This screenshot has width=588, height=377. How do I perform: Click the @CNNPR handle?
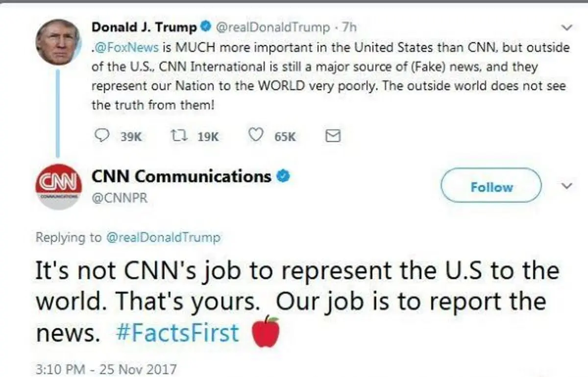point(120,198)
